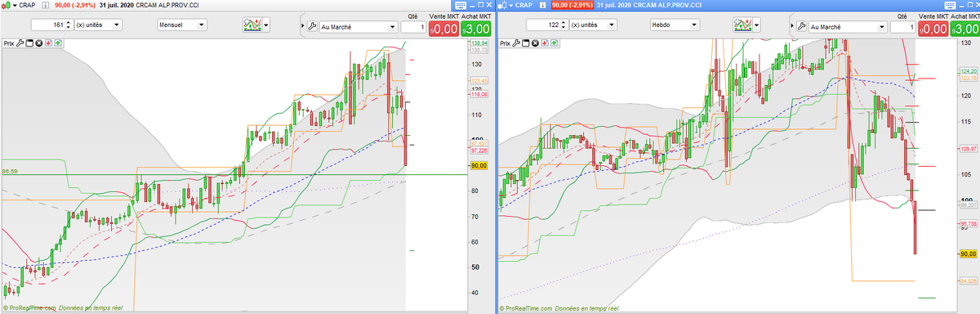Open the Mensuel timeframe dropdown
Screen dimensions: 980x314
click(182, 25)
